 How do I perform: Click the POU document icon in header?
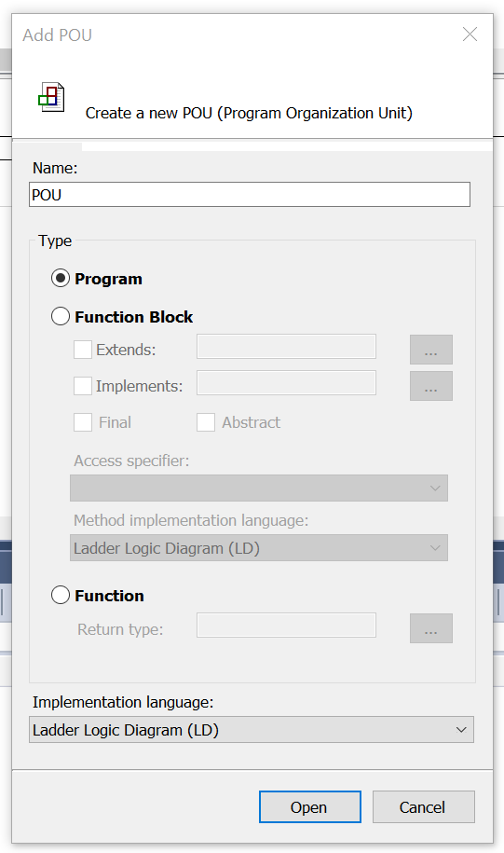click(51, 97)
